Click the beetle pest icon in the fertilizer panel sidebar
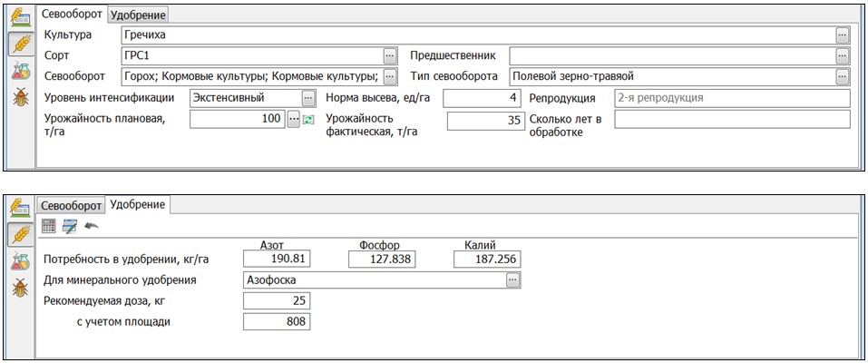This screenshot has width=868, height=363. (x=19, y=289)
